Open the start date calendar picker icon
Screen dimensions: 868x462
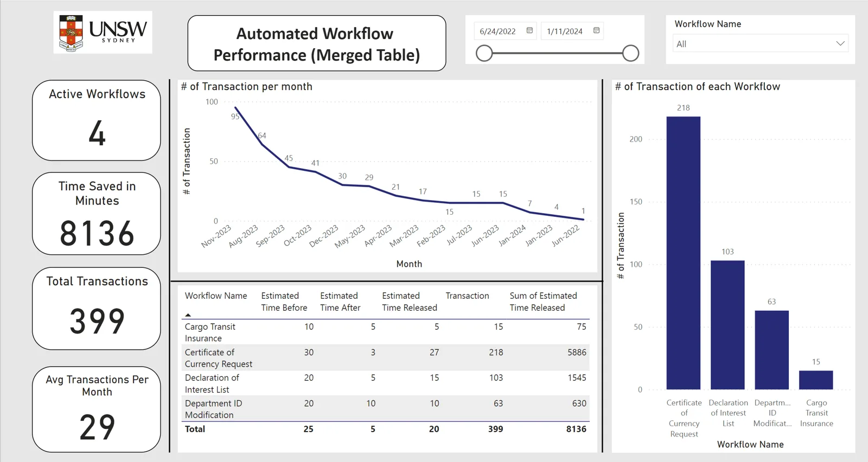pos(529,31)
